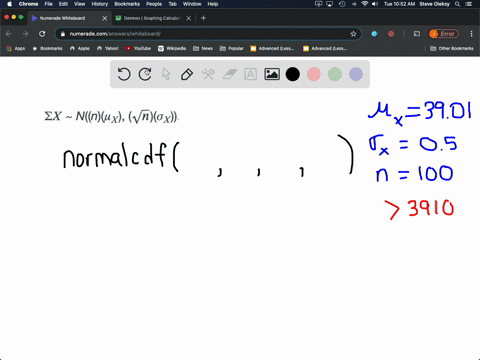Close the Numerade Whiteboard tab
The image size is (480, 360).
(105, 18)
